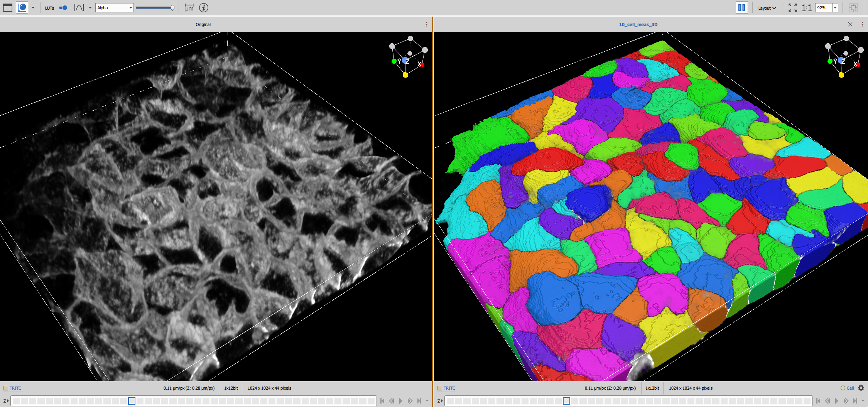This screenshot has width=868, height=407.
Task: Click TRITC label in the right pane
Action: pos(449,388)
